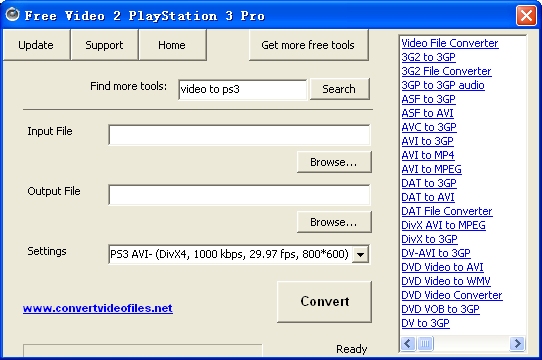Screen dimensions: 542x360
Task: Click the links list scroll-left arrow
Action: click(408, 344)
